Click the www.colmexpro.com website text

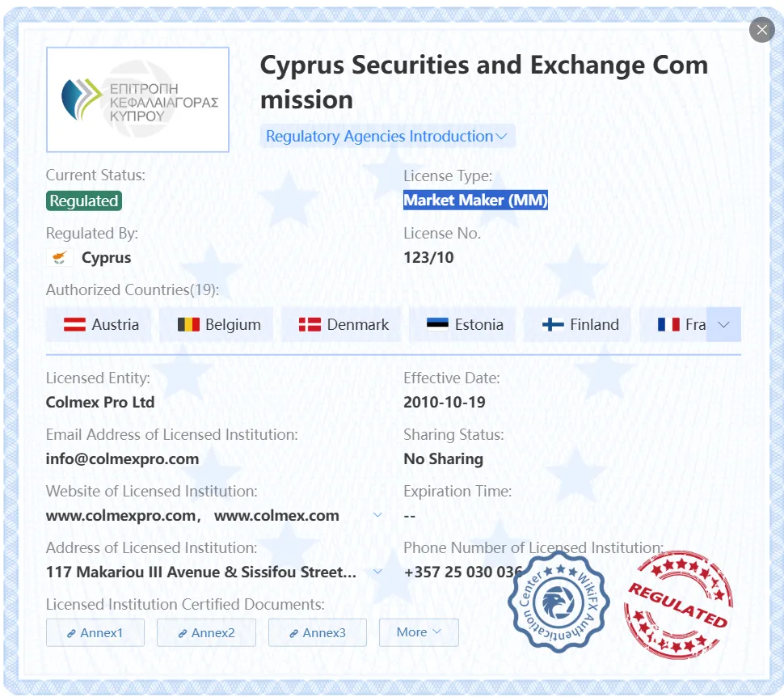click(120, 515)
